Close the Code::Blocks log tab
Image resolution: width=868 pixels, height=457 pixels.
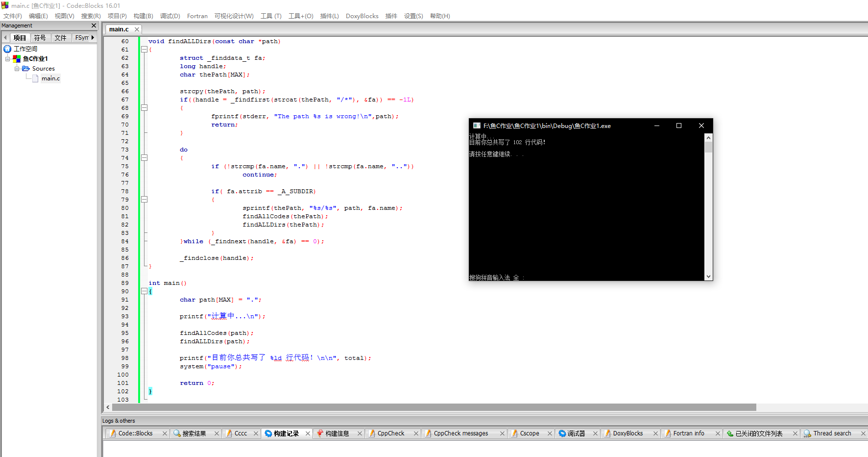pyautogui.click(x=165, y=433)
